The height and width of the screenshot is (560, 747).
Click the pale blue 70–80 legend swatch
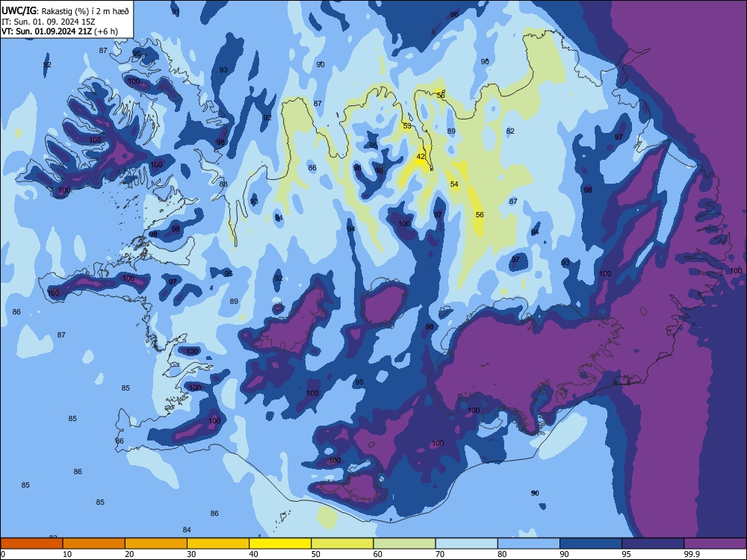[x=467, y=544]
